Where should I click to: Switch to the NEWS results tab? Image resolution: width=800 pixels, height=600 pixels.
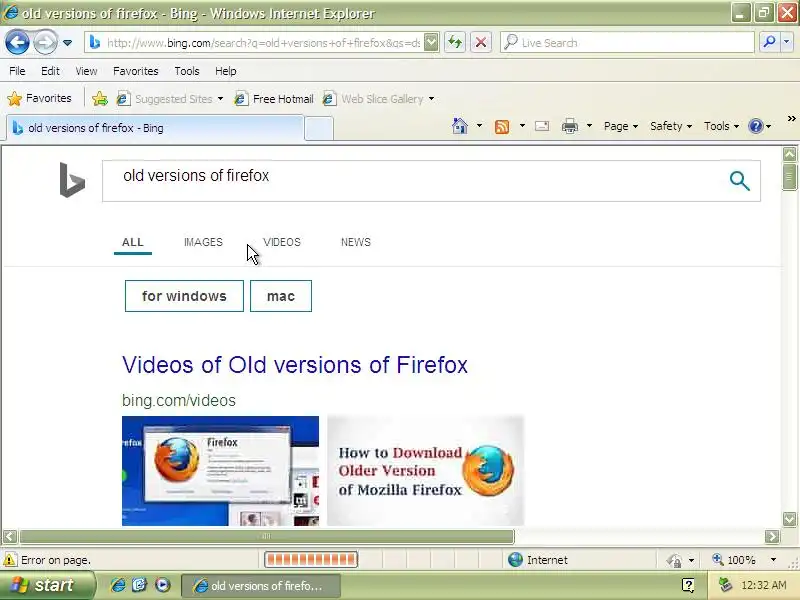tap(356, 242)
